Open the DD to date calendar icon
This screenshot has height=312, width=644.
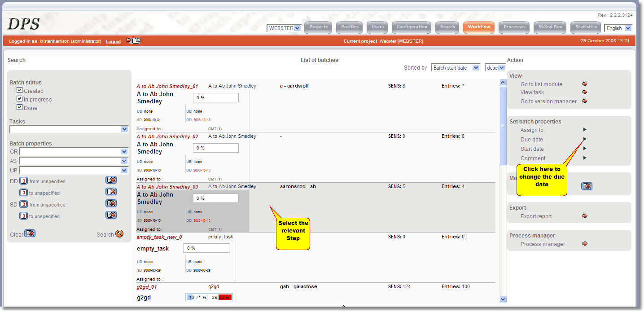tap(24, 193)
